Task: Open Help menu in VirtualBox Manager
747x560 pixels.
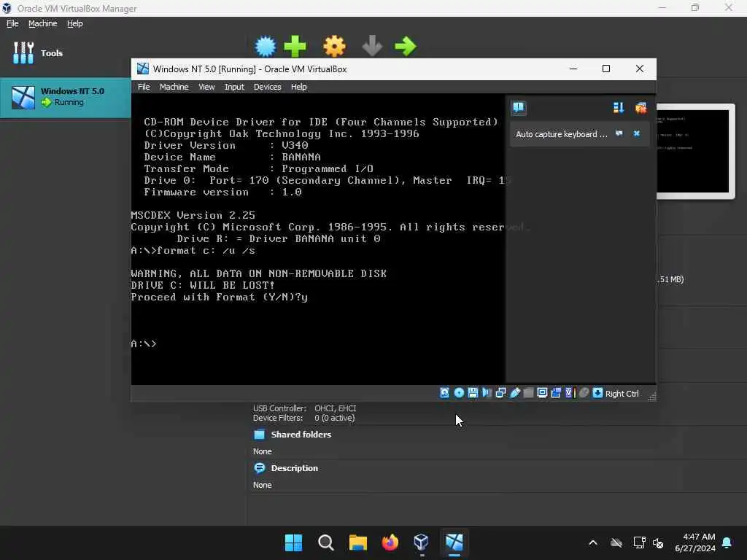Action: point(75,23)
